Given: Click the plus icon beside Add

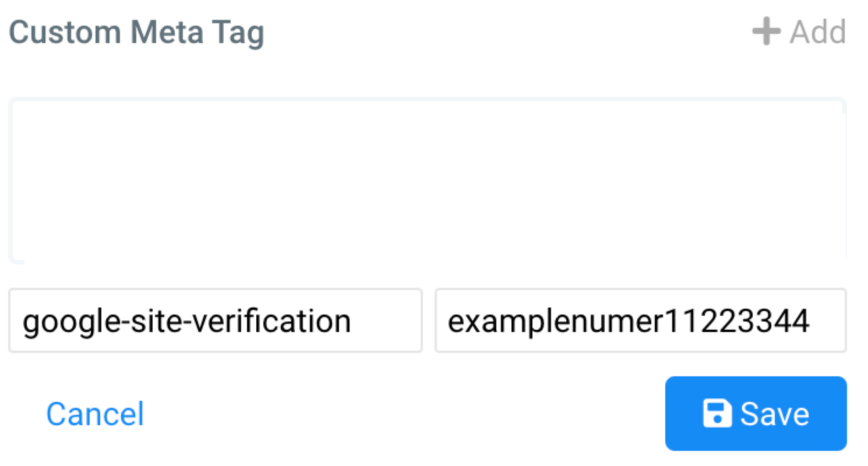Looking at the screenshot, I should tap(766, 31).
